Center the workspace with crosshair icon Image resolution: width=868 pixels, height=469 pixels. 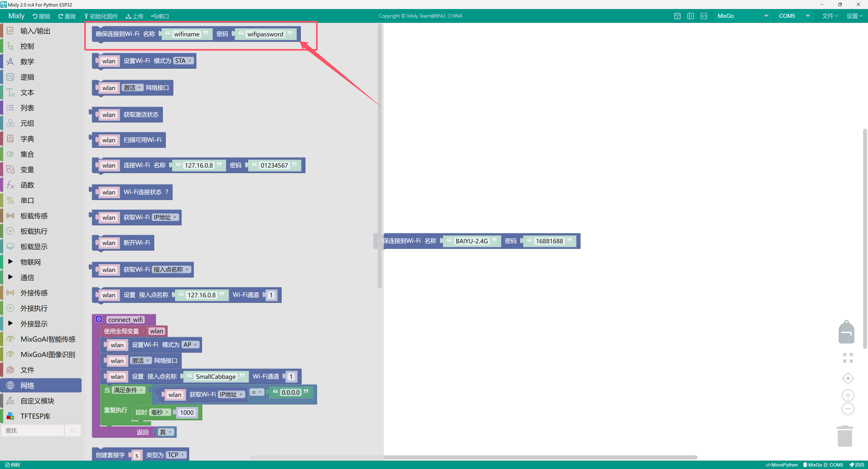tap(848, 378)
